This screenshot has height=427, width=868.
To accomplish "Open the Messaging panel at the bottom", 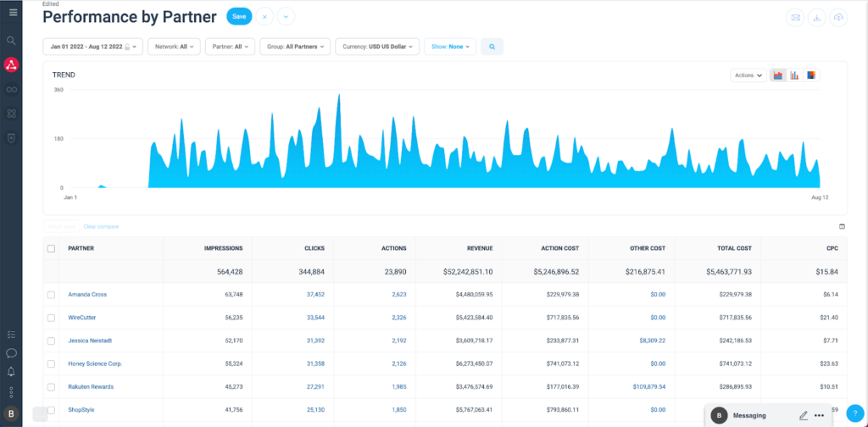I will 749,415.
